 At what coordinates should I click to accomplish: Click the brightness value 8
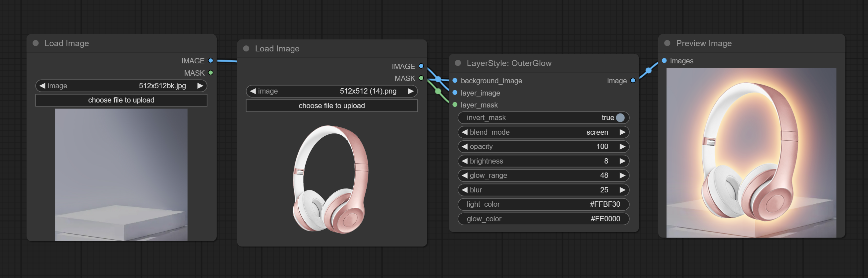[x=606, y=161]
